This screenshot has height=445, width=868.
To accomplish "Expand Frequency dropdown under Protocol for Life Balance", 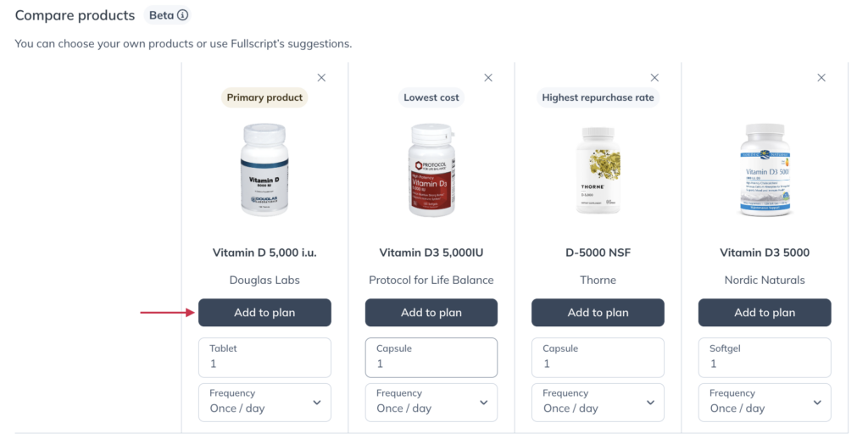I will 431,403.
